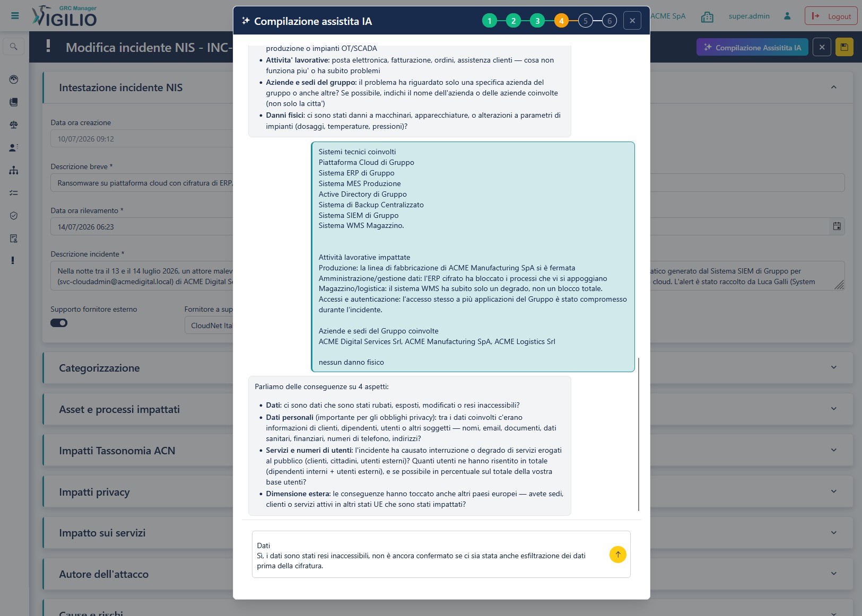Click the 'Parliamo delle conseguenze su 4 aspetti' text
This screenshot has height=616, width=862.
point(321,386)
